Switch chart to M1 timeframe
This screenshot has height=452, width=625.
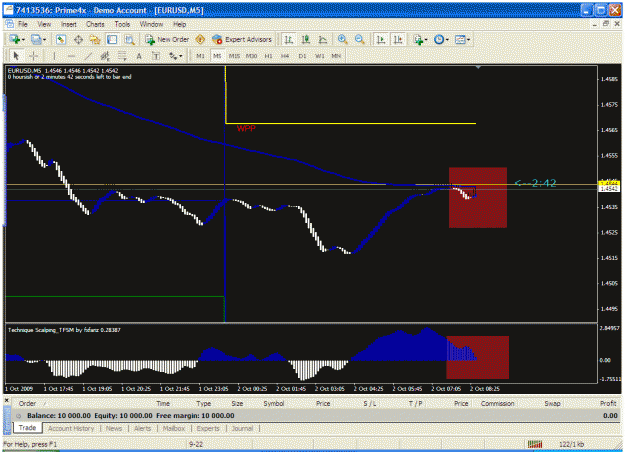point(200,56)
